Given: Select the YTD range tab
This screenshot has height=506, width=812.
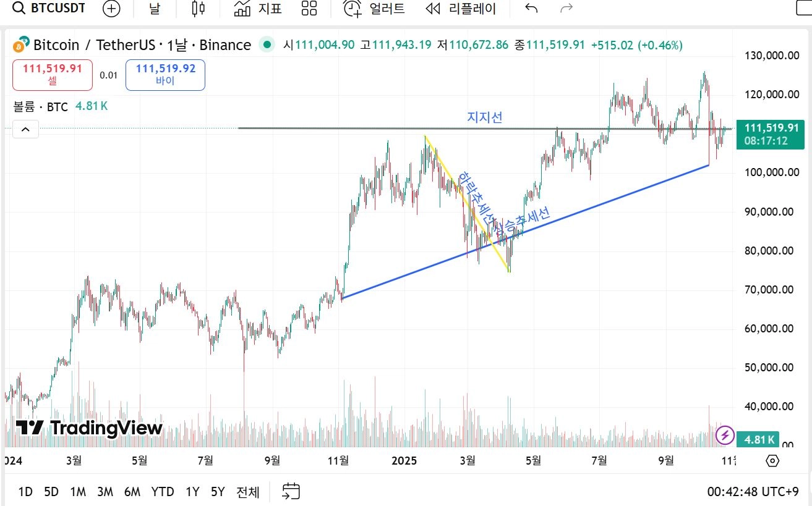Looking at the screenshot, I should (163, 492).
